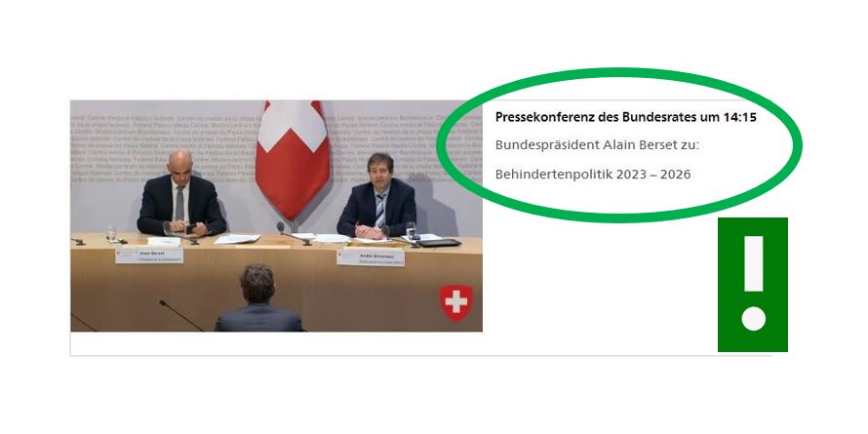Click the Swiss flag behind the desk
The height and width of the screenshot is (434, 868).
point(292,159)
